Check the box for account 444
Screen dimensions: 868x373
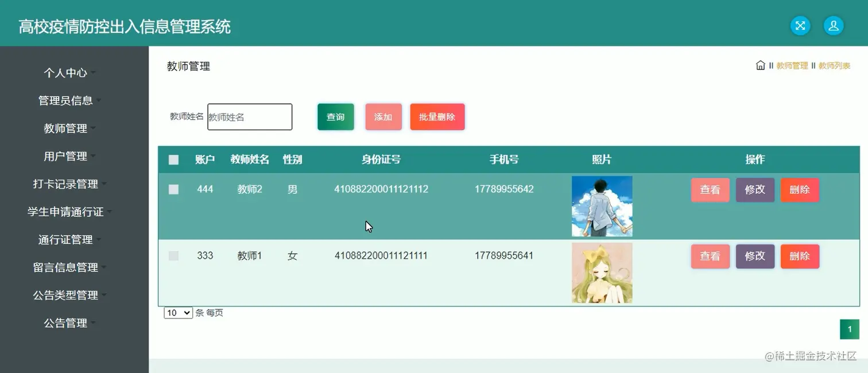173,189
